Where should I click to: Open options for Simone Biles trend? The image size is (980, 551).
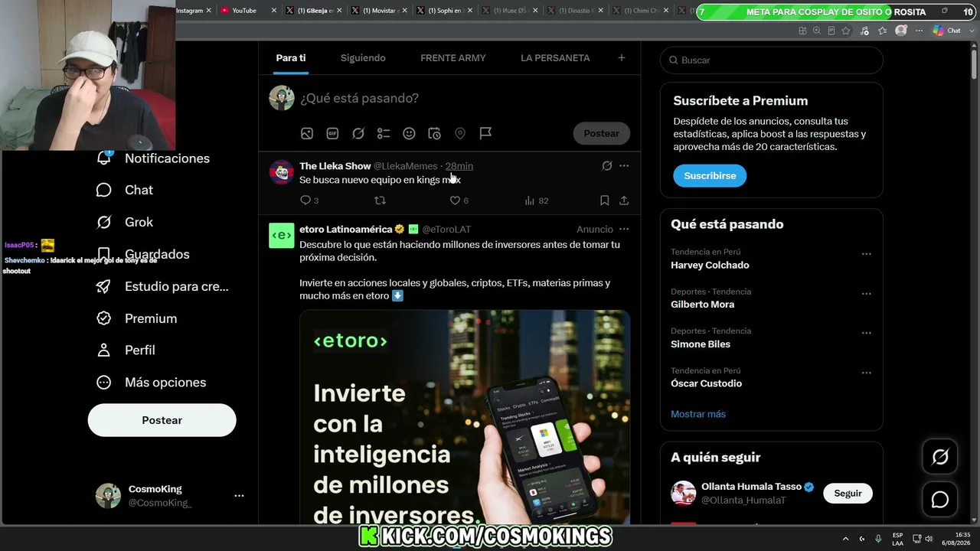coord(867,334)
